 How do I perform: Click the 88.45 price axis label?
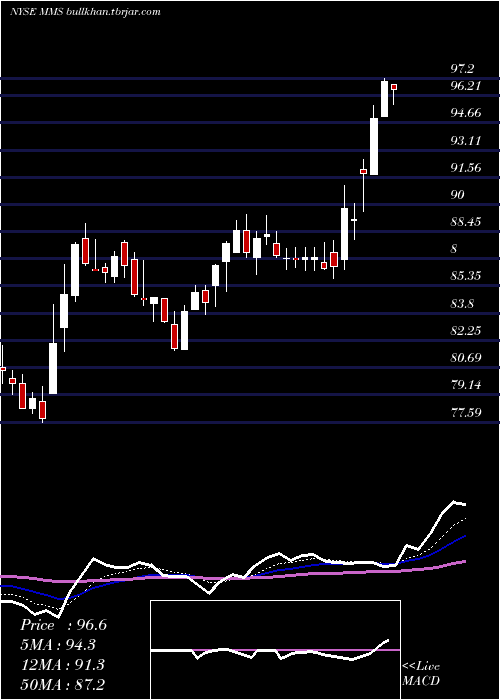[466, 221]
